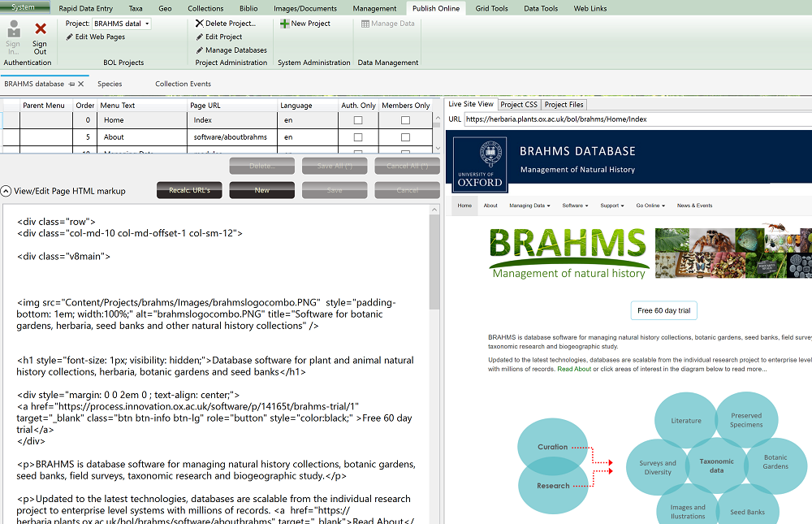
Task: Open Manage Databases pencil item
Action: click(x=231, y=50)
